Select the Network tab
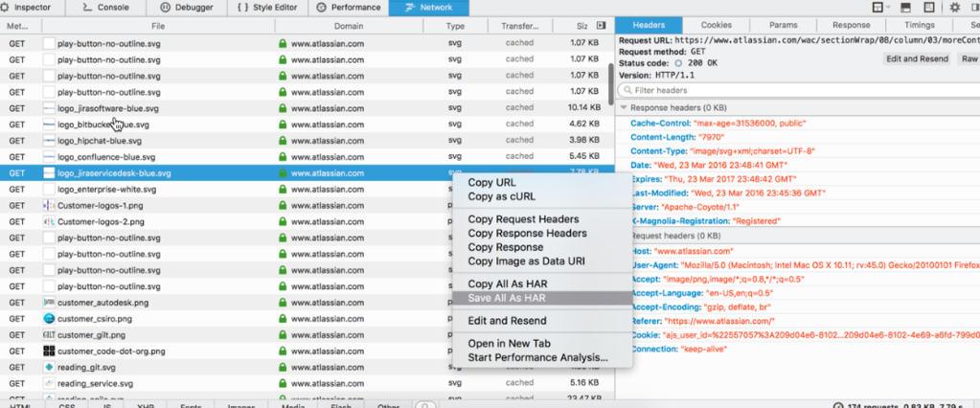The image size is (980, 408). tap(428, 8)
